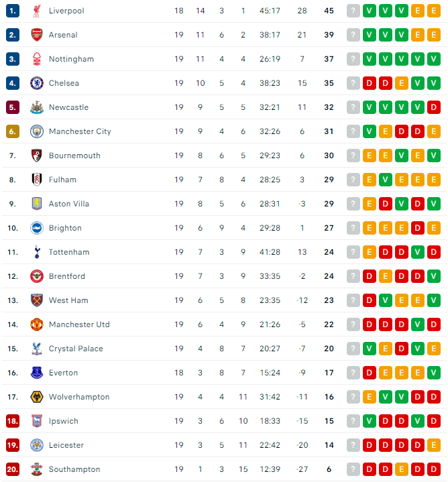This screenshot has height=482, width=448.
Task: Click the Chelsea club badge
Action: [x=37, y=83]
